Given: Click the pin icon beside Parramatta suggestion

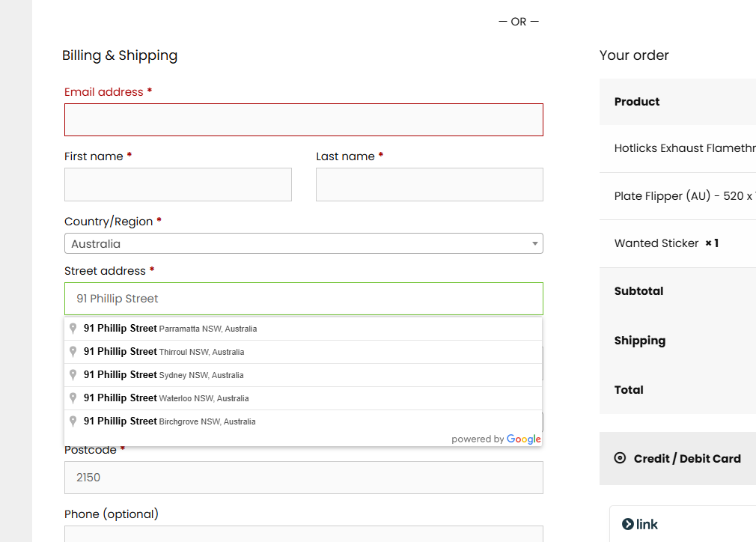Looking at the screenshot, I should 73,329.
